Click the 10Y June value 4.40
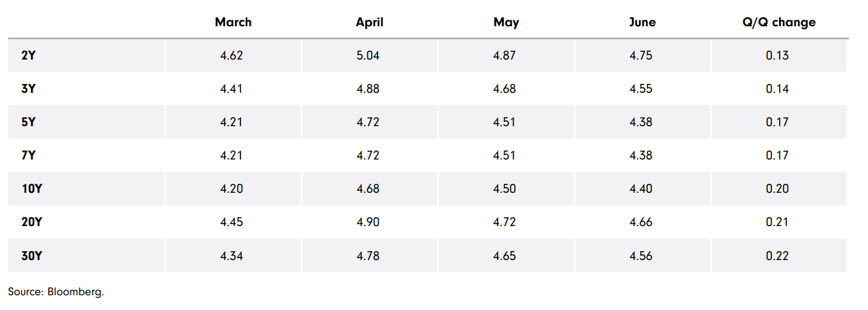 click(641, 189)
